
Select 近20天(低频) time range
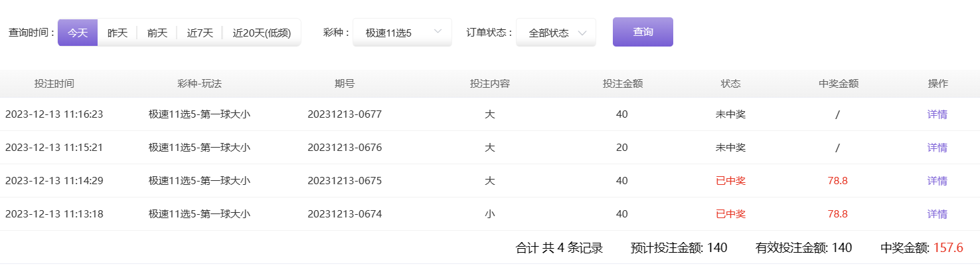point(262,33)
